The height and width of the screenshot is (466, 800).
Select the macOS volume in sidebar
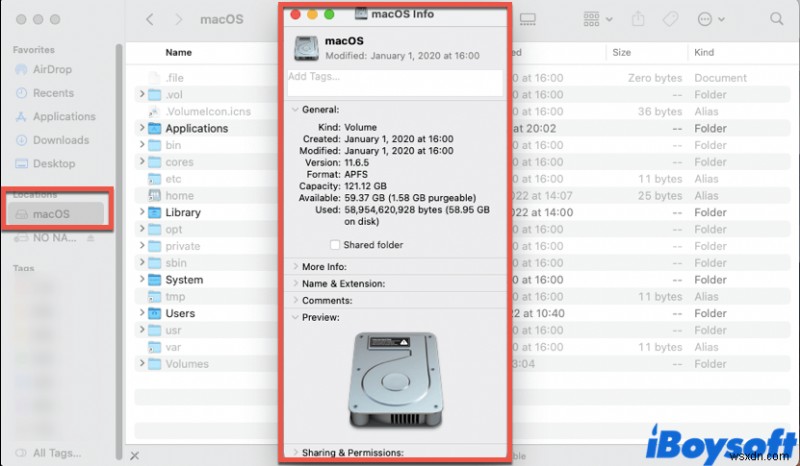56,214
